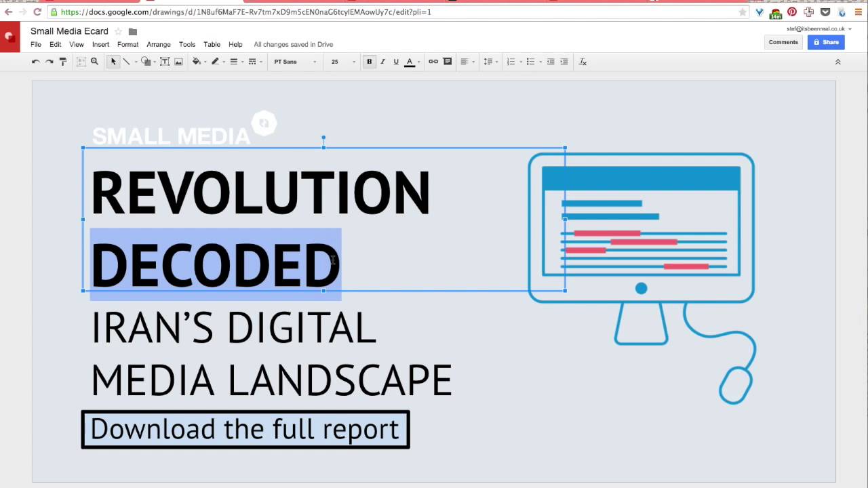The width and height of the screenshot is (868, 488).
Task: Click the Zoom to fit icon
Action: tap(81, 62)
